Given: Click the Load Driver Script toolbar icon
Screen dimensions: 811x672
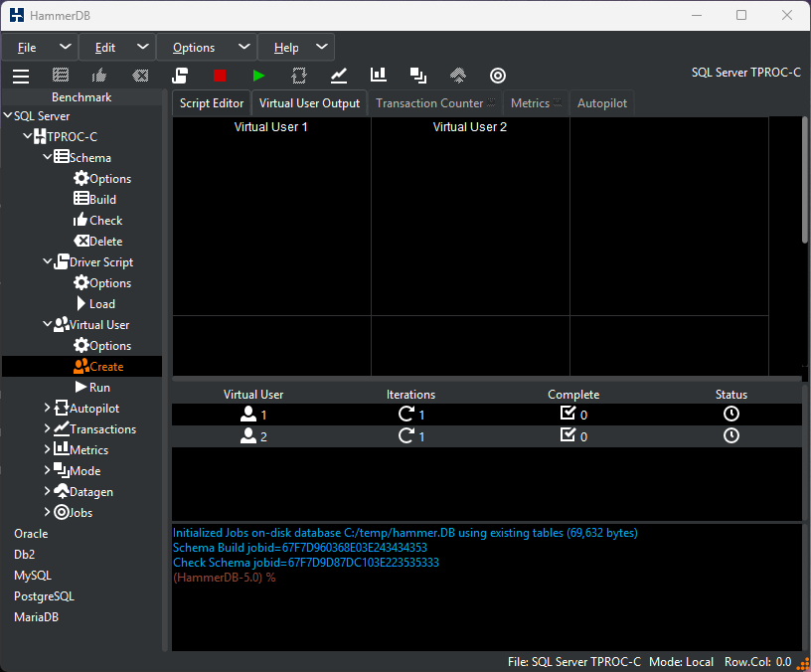Looking at the screenshot, I should (x=180, y=76).
